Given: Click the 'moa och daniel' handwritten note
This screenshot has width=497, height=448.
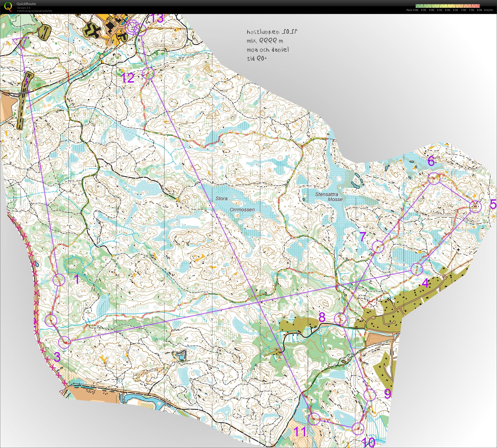Looking at the screenshot, I should 268,50.
